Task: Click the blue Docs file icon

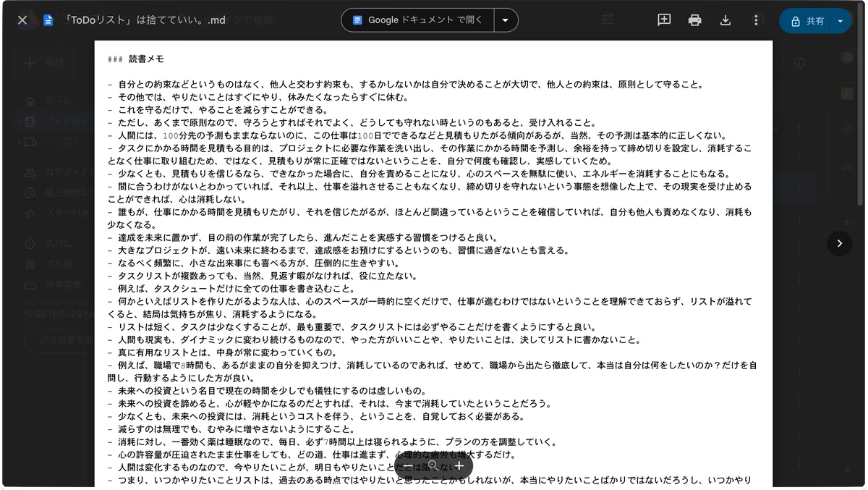Action: point(48,20)
